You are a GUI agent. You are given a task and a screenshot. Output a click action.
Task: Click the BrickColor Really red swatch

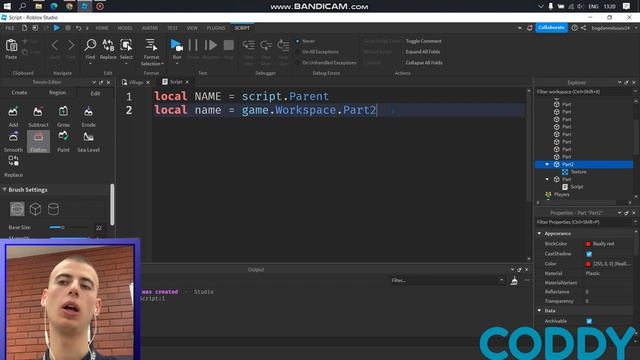588,244
